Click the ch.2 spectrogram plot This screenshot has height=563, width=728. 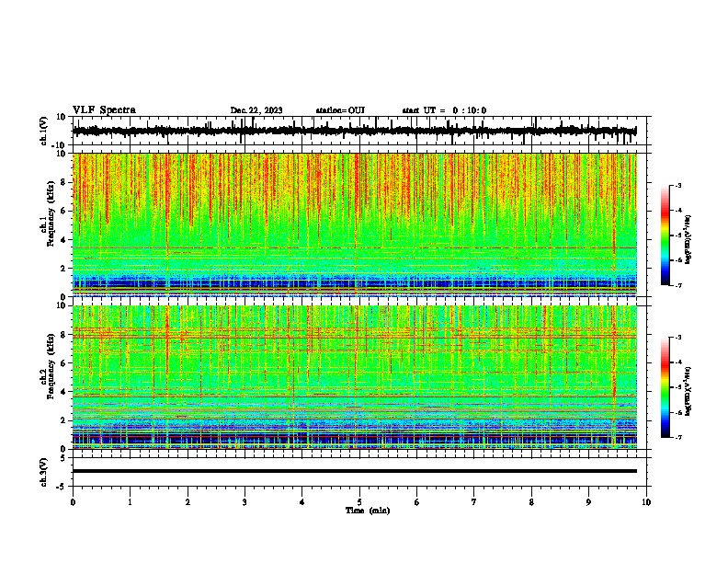tap(355, 377)
